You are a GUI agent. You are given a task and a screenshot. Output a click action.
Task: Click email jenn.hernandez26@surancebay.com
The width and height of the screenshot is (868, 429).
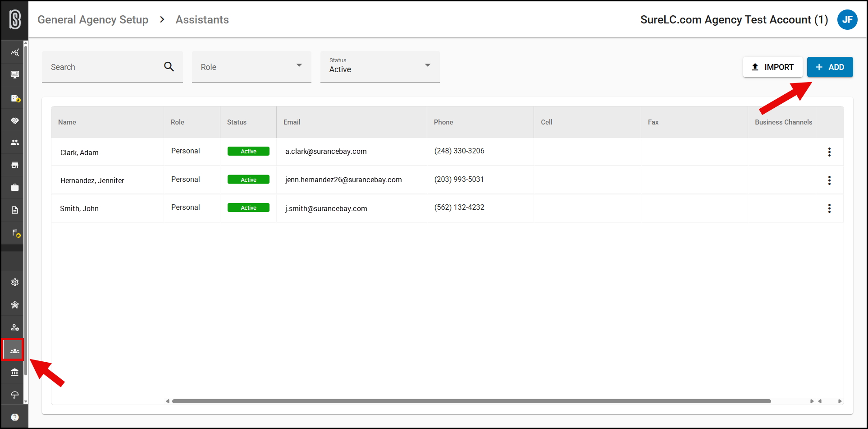[x=343, y=180]
